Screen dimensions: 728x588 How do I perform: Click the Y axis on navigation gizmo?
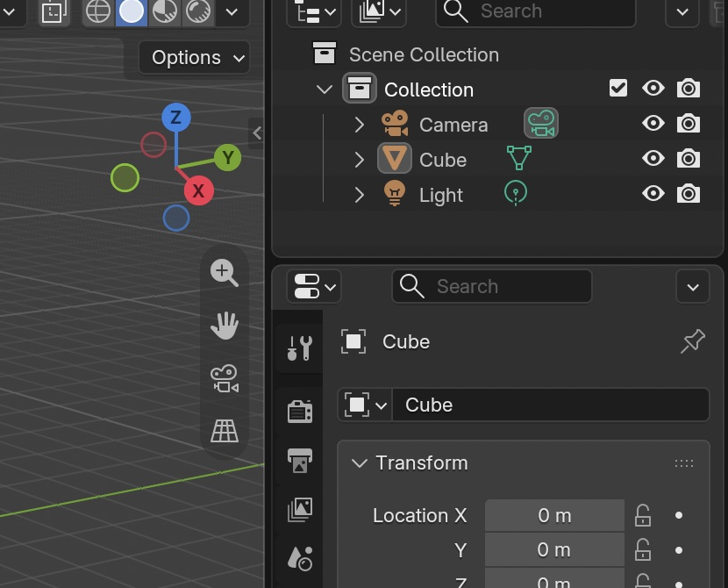[x=227, y=157]
